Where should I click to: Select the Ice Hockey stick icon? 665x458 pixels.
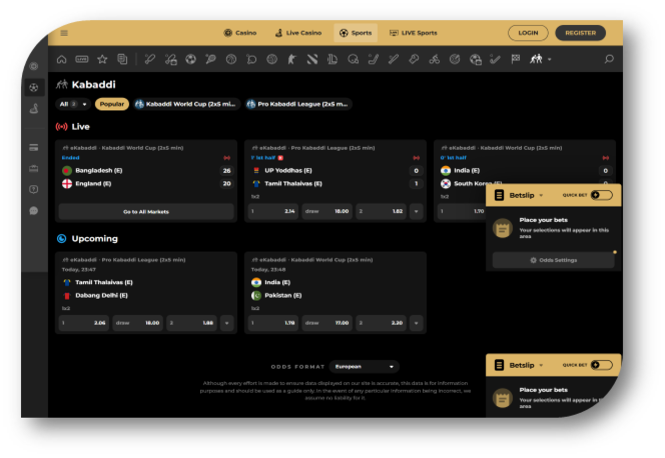click(373, 59)
